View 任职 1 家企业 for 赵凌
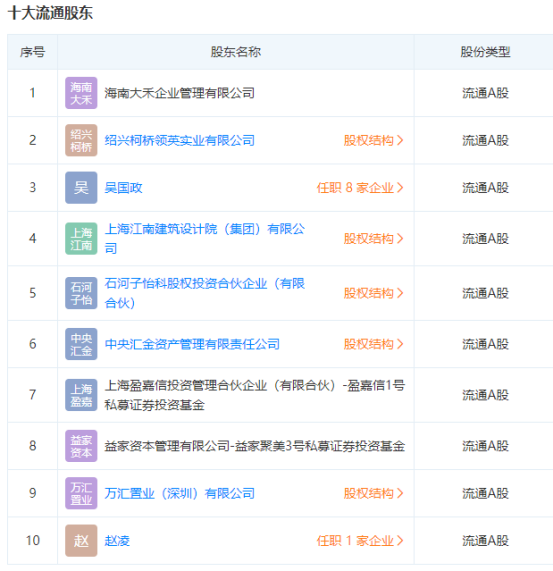The width and height of the screenshot is (553, 571). [360, 541]
